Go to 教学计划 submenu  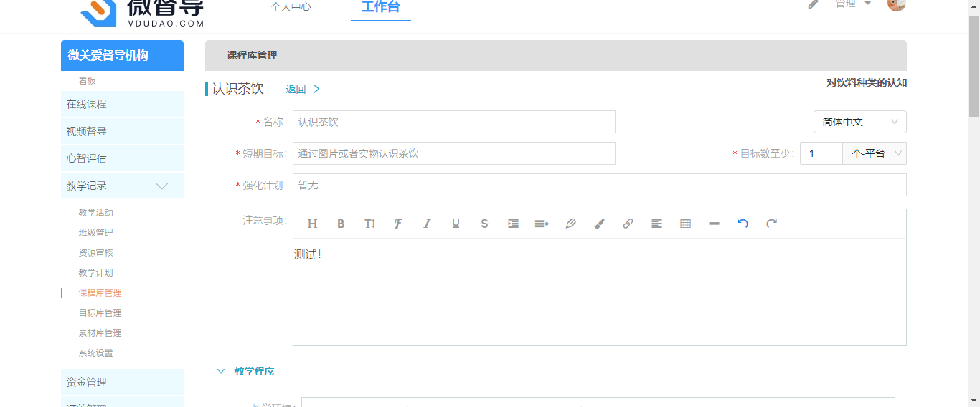tap(95, 273)
